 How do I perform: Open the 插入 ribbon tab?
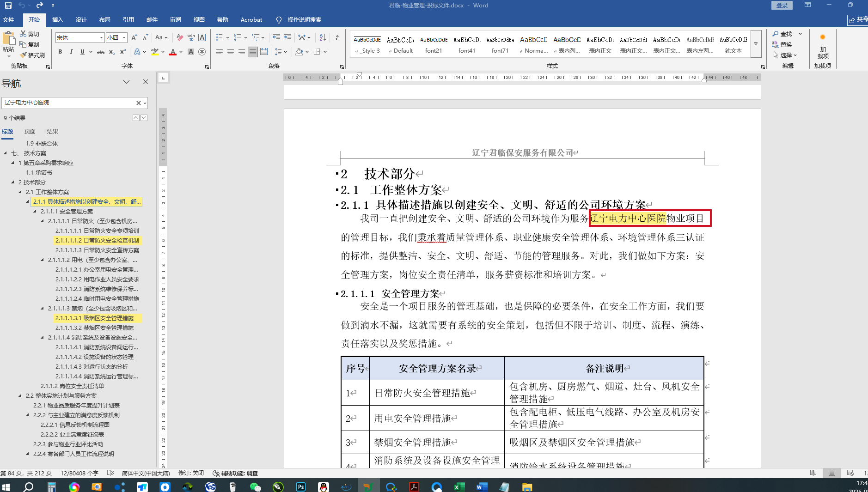(x=57, y=19)
